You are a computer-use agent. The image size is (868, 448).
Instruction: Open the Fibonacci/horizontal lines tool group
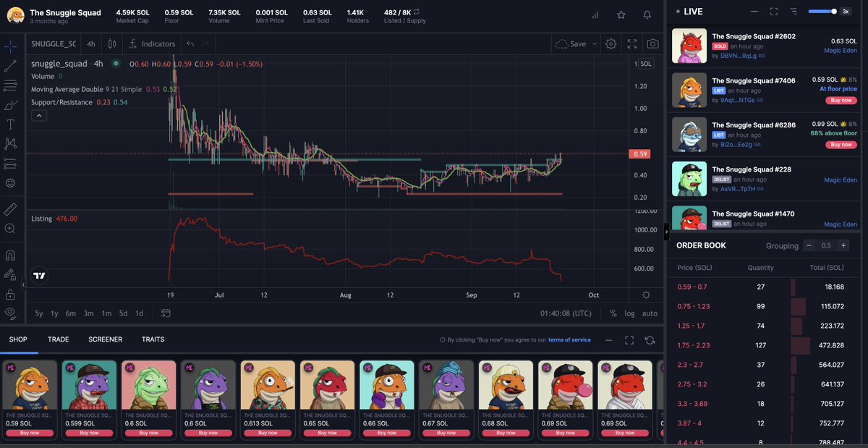click(x=10, y=85)
